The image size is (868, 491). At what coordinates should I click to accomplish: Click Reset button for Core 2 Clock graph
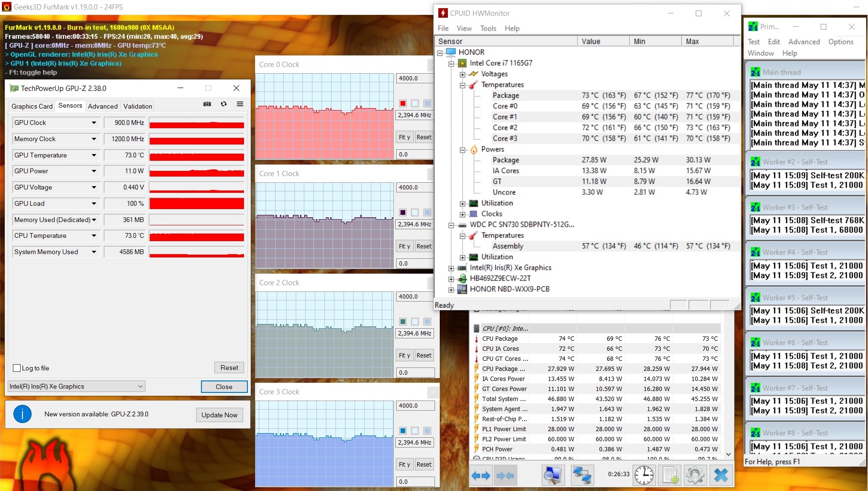coord(424,356)
